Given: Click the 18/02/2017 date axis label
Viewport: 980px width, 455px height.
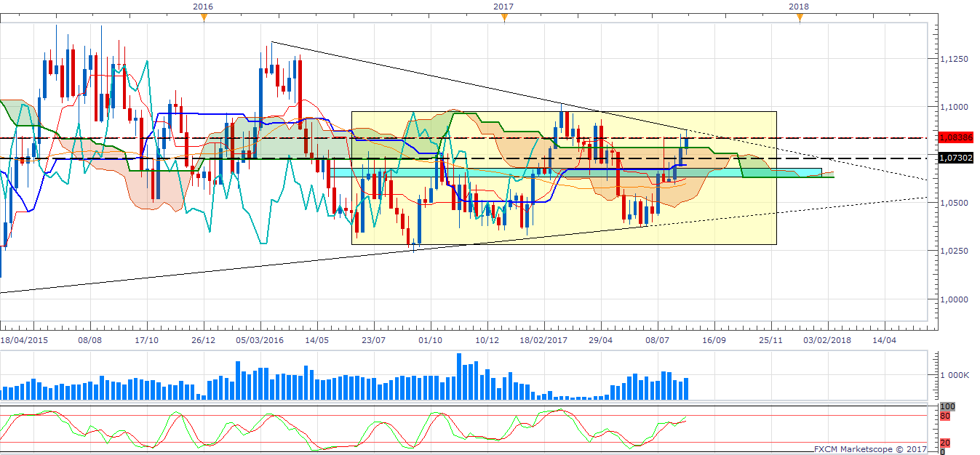Looking at the screenshot, I should tap(544, 340).
